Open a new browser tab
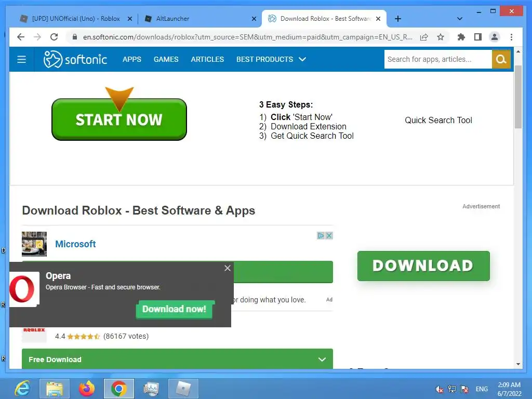Viewport: 532px width, 399px height. point(398,19)
